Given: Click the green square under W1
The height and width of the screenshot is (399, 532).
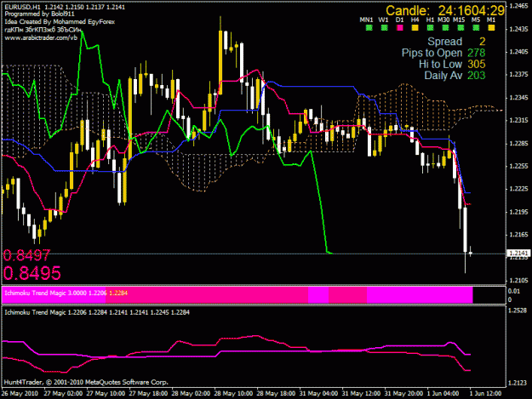Looking at the screenshot, I should tap(384, 28).
